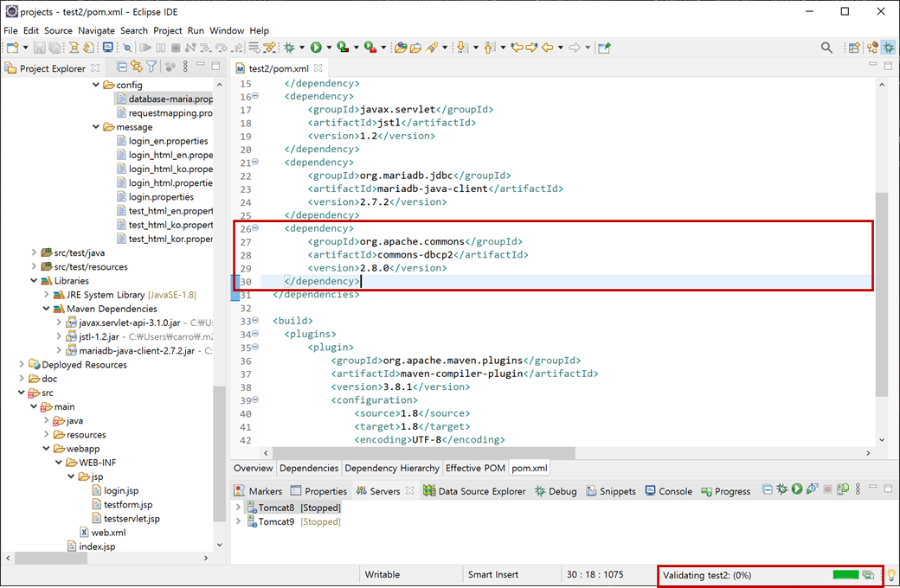Open a terminal console from toolbar
The width and height of the screenshot is (900, 588).
coord(107,48)
